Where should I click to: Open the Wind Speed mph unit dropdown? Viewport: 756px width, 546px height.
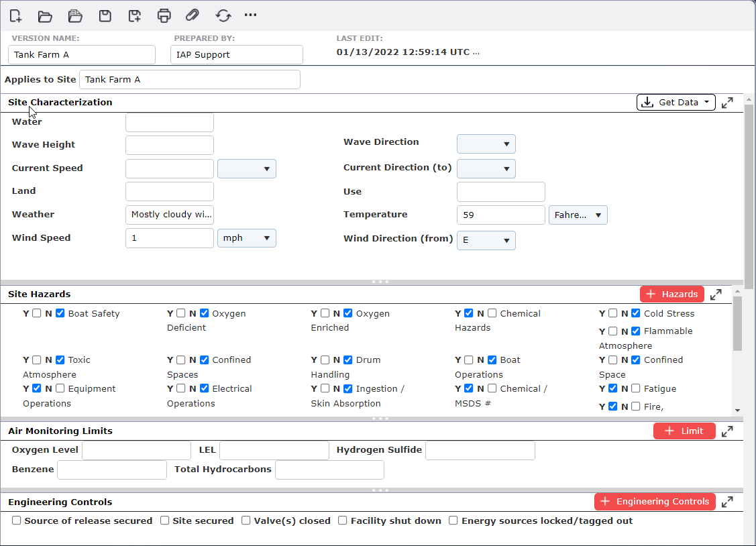click(x=246, y=238)
